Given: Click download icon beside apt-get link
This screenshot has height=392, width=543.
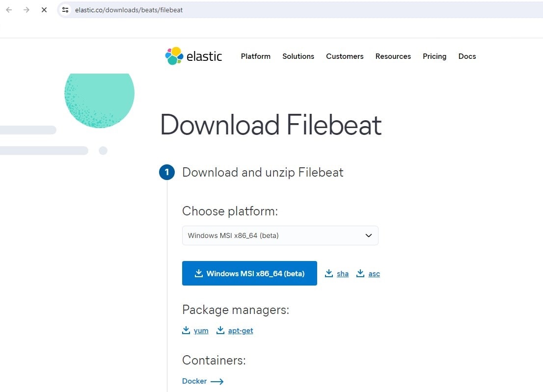Looking at the screenshot, I should [220, 330].
